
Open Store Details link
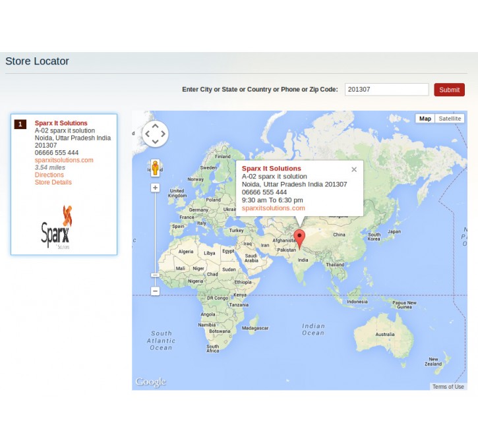pyautogui.click(x=53, y=182)
